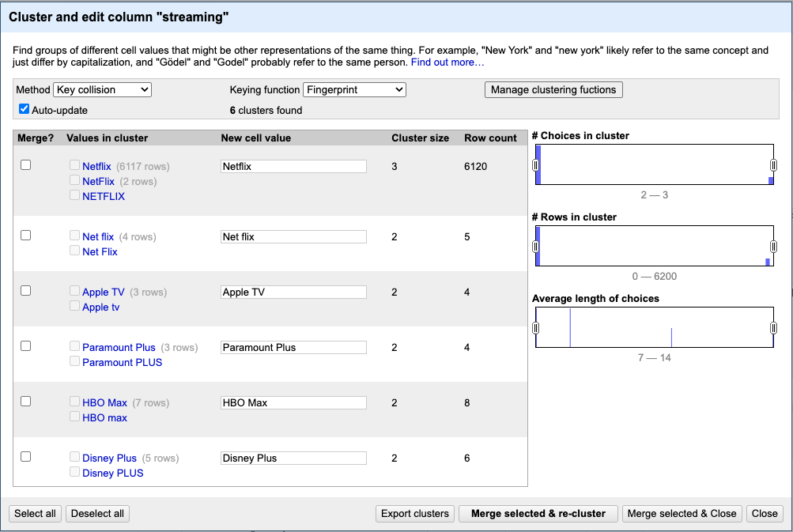793x532 pixels.
Task: Click left handle of Average length slider
Action: pyautogui.click(x=535, y=328)
